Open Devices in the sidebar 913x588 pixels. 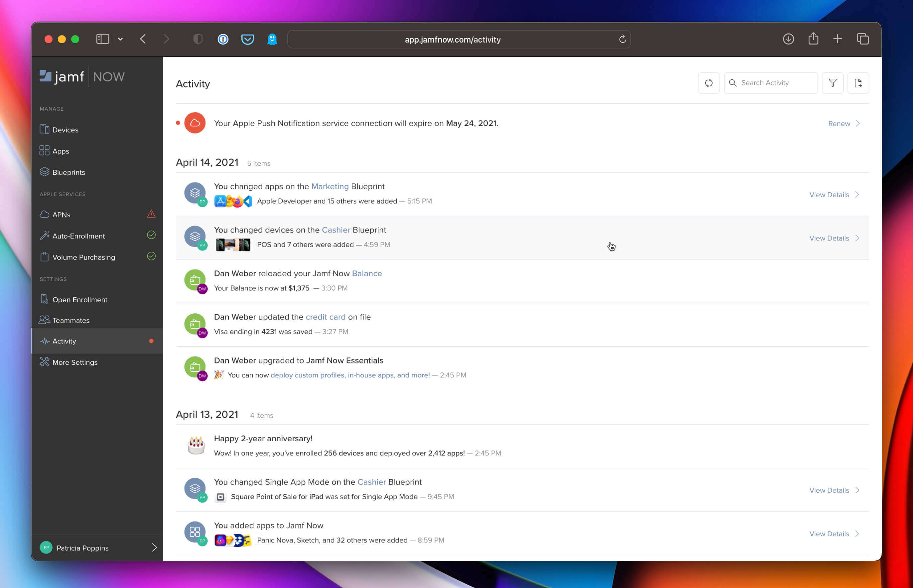pos(97,130)
